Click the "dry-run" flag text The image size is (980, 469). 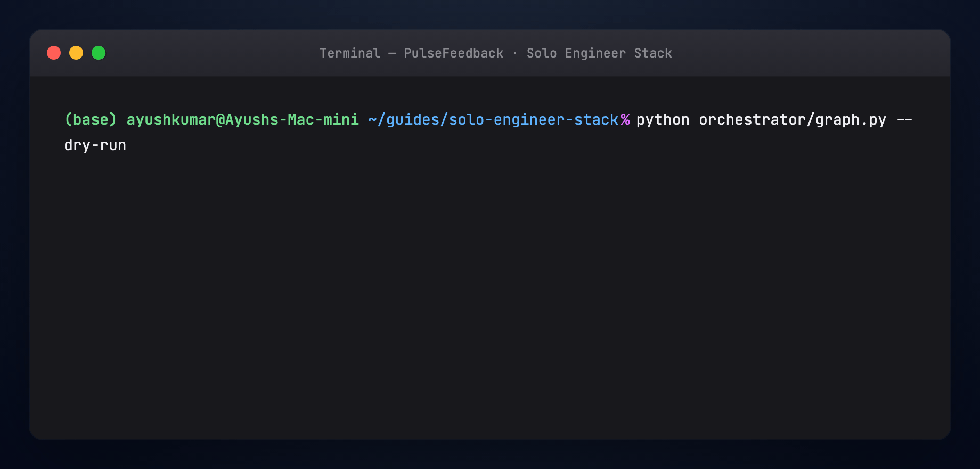click(x=95, y=145)
